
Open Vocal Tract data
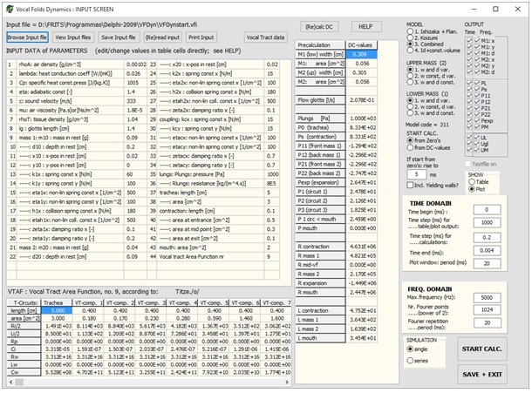point(265,37)
